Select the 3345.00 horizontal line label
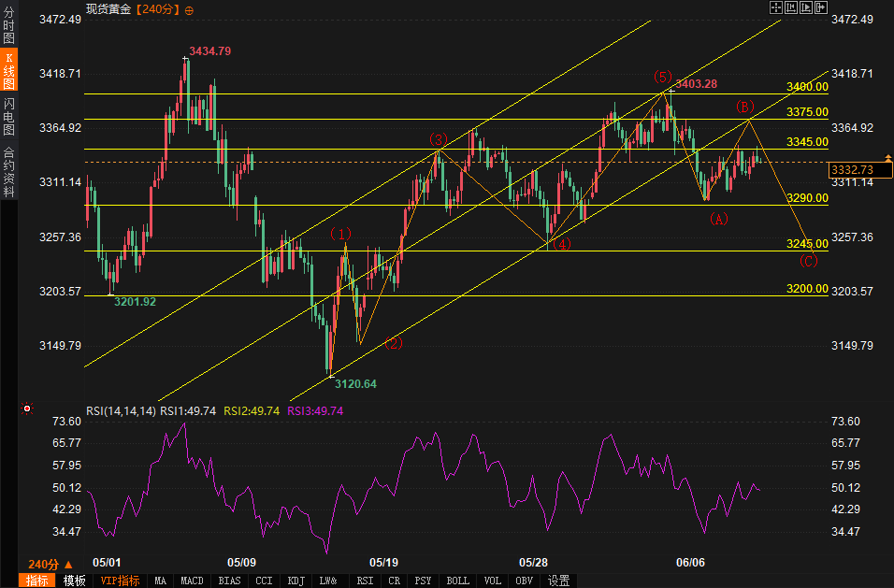This screenshot has width=894, height=588. (807, 142)
